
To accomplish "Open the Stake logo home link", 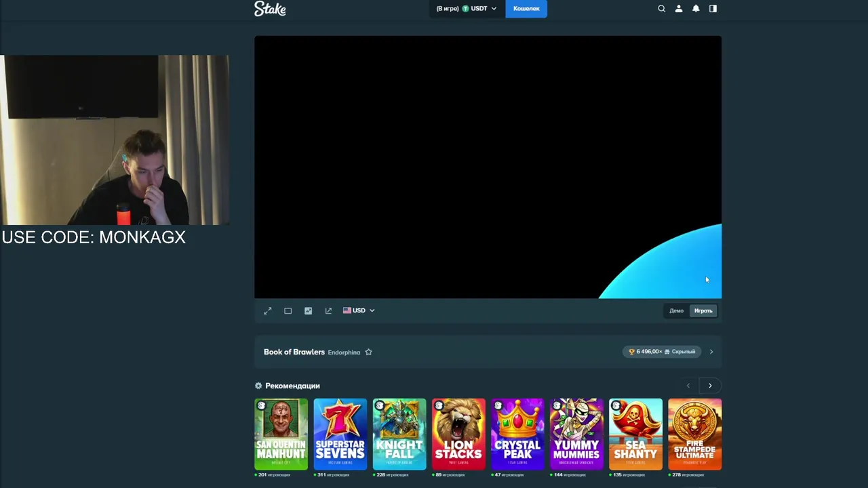I will tap(270, 9).
